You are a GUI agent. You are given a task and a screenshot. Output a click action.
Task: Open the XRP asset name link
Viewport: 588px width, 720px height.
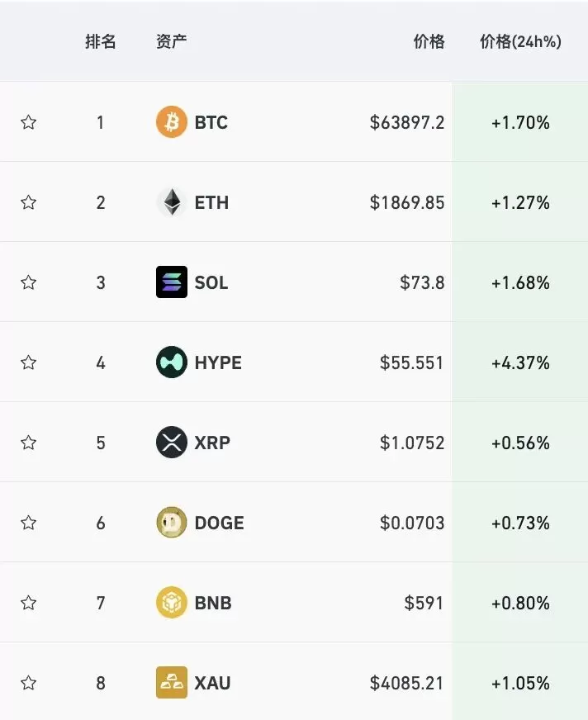pos(212,443)
